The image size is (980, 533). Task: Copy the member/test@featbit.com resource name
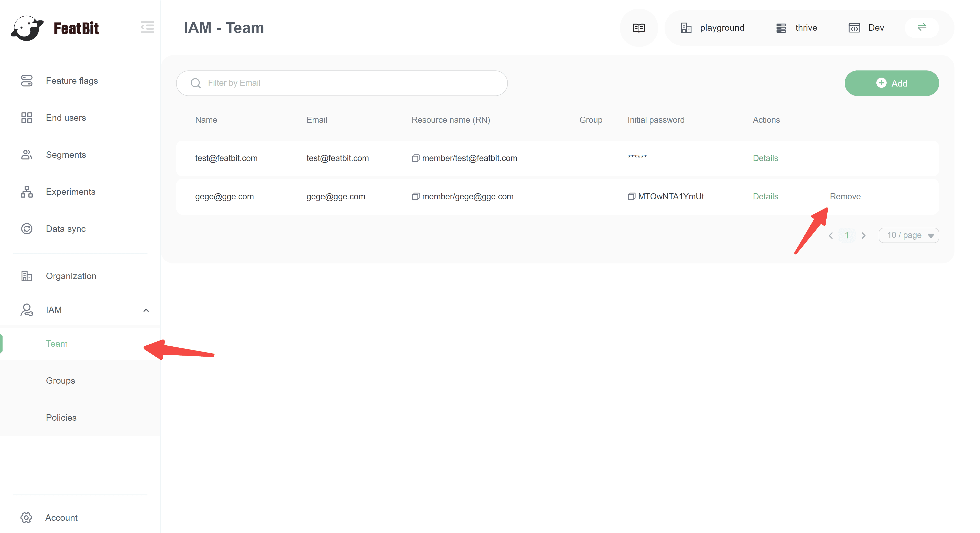(x=415, y=158)
